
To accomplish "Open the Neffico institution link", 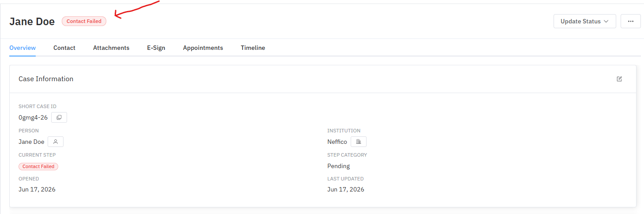I will (337, 142).
